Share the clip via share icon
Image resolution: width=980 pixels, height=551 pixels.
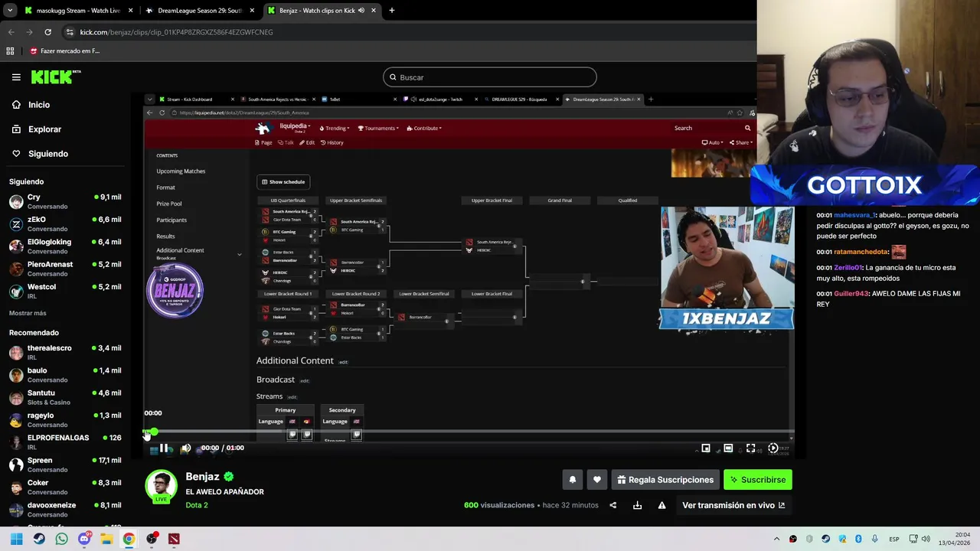[x=612, y=505]
